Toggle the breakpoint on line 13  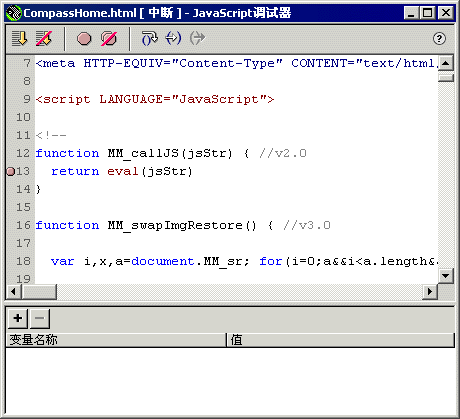pos(11,171)
